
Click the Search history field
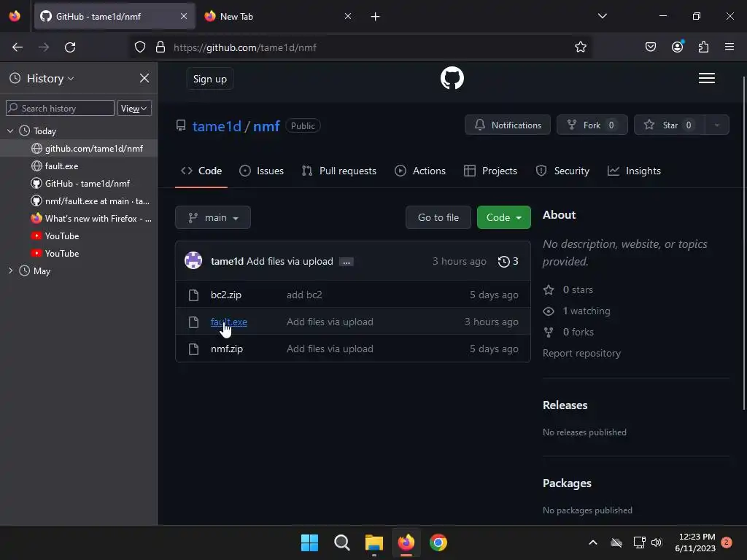(60, 108)
